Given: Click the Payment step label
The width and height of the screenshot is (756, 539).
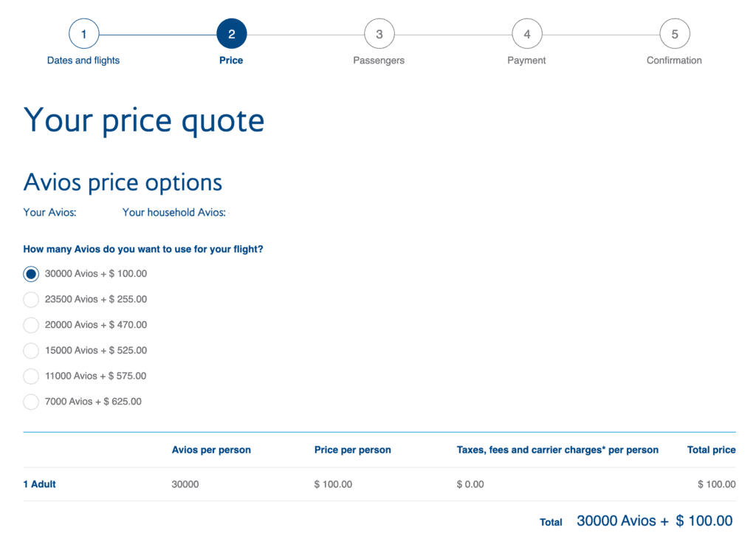Looking at the screenshot, I should 526,61.
